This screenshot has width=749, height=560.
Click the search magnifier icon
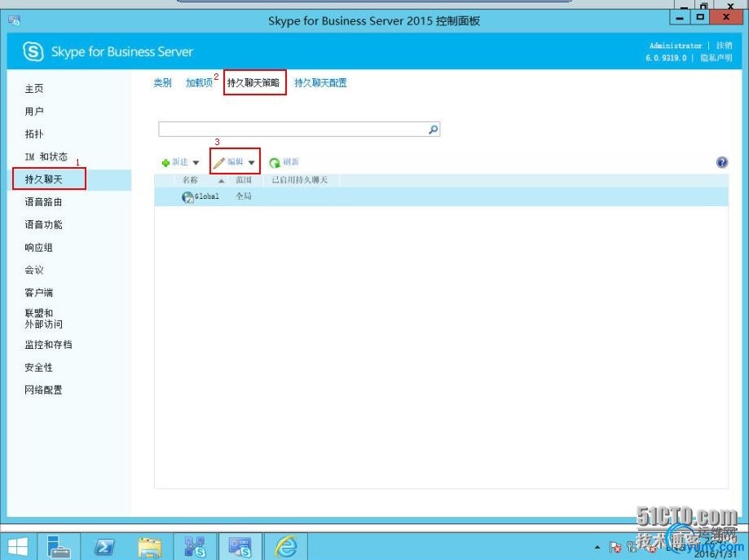(433, 129)
